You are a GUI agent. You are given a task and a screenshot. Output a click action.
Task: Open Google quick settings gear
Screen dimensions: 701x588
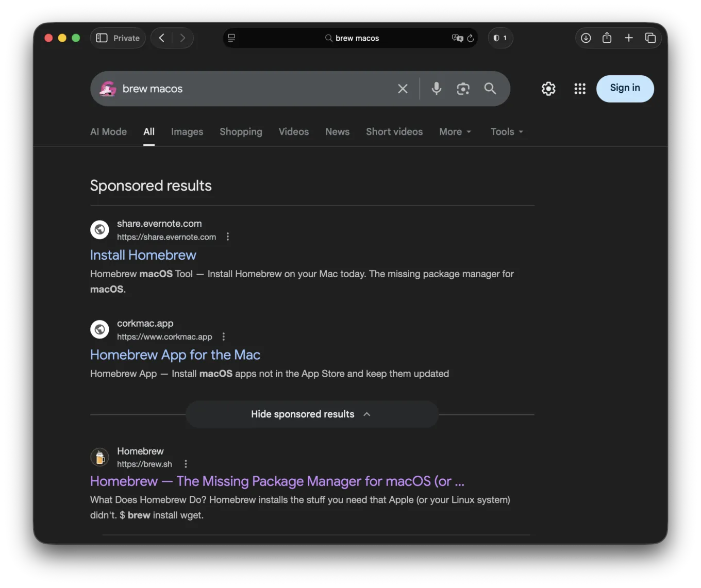point(548,89)
